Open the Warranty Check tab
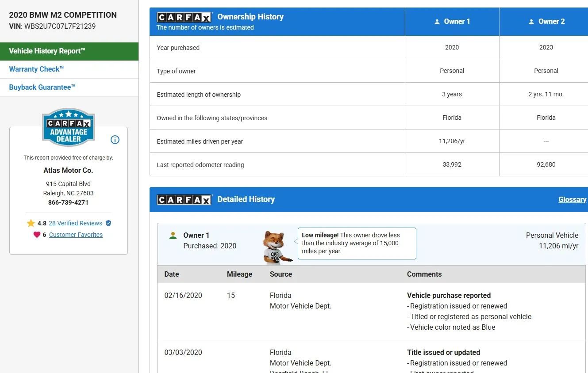The width and height of the screenshot is (588, 373). (x=37, y=69)
